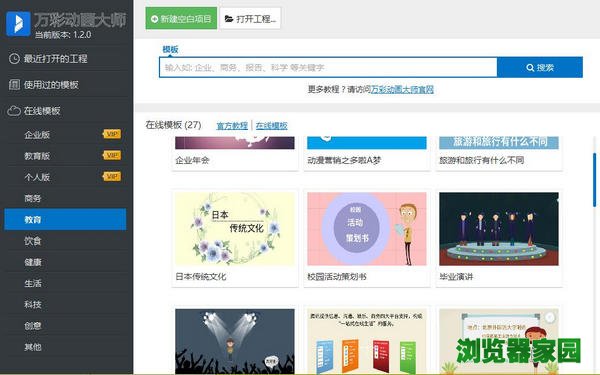Viewport: 600px width, 375px height.
Task: Click the template icon beside 使用过的模板
Action: coord(14,85)
